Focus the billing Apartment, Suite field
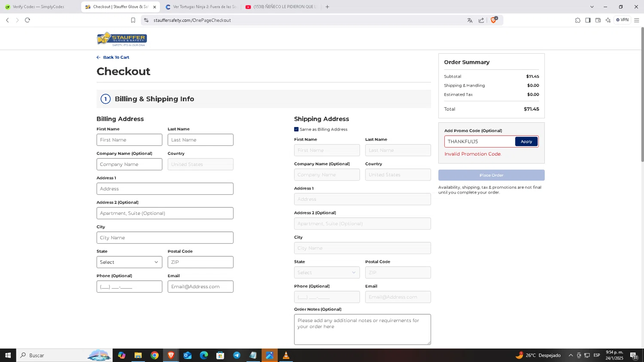Viewport: 644px width, 362px height. pos(165,213)
